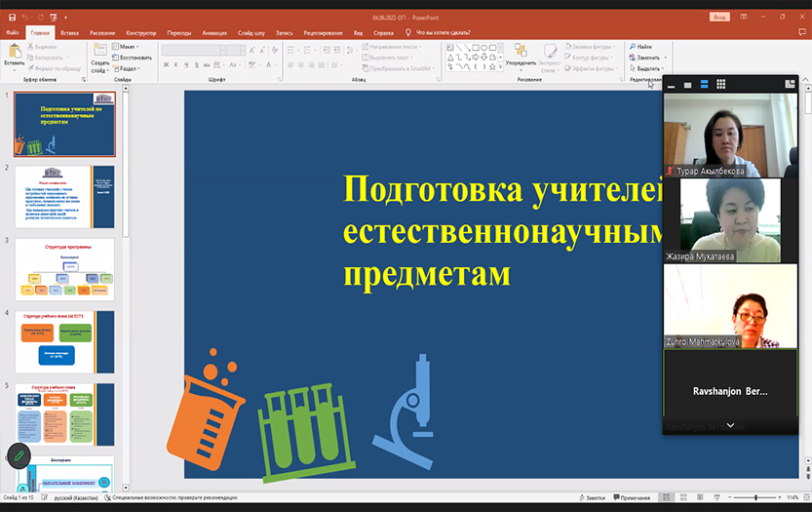Click the Sign in (Вход) button
The height and width of the screenshot is (512, 812).
click(719, 17)
